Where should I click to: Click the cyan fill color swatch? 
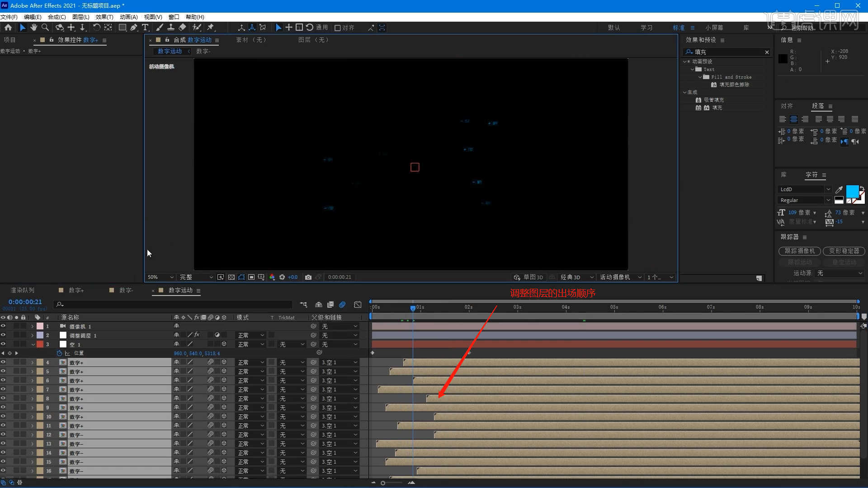(x=852, y=191)
